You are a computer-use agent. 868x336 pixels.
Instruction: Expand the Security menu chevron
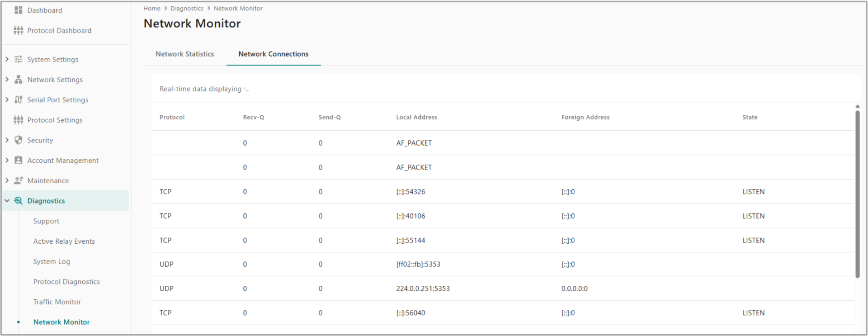7,140
